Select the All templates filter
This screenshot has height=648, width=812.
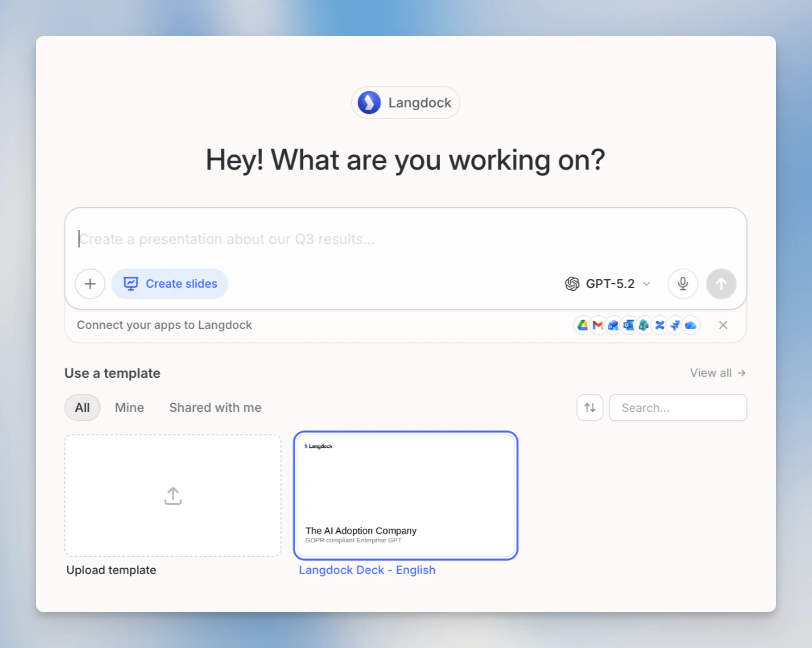point(82,408)
